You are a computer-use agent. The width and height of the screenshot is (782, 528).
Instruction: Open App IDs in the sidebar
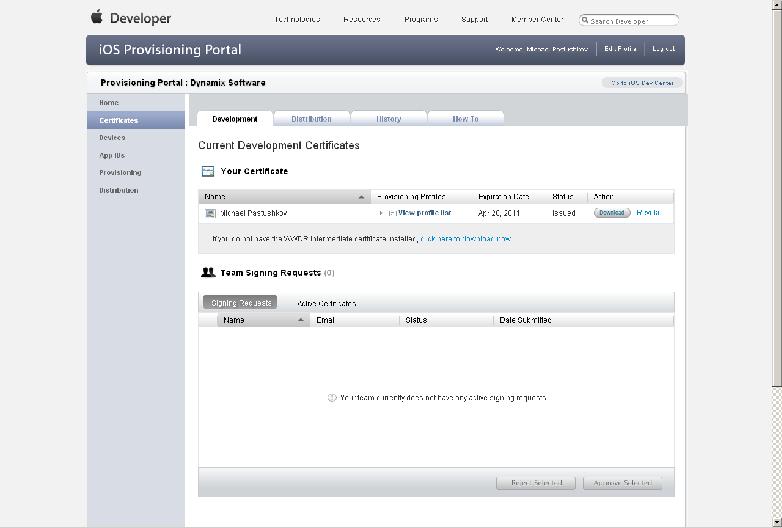tap(112, 156)
